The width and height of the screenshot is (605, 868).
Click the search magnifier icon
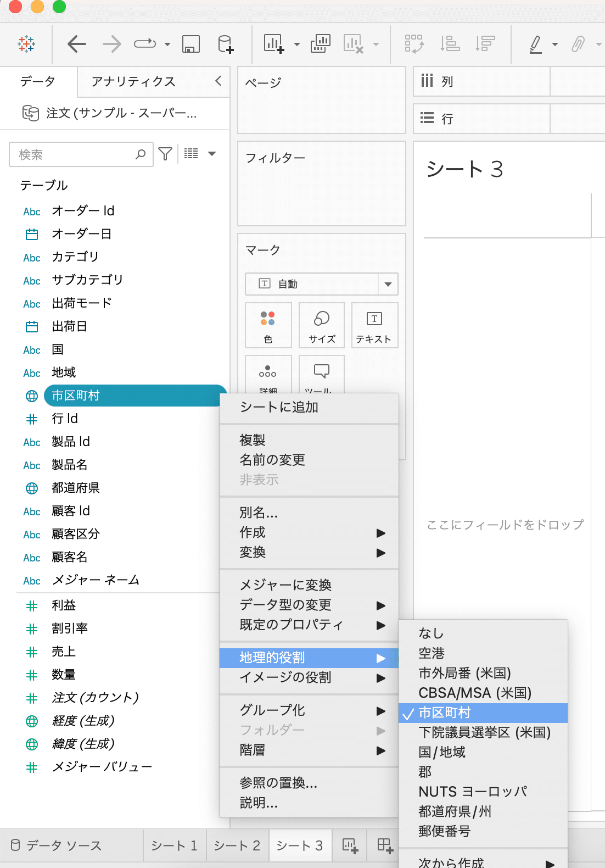(141, 154)
